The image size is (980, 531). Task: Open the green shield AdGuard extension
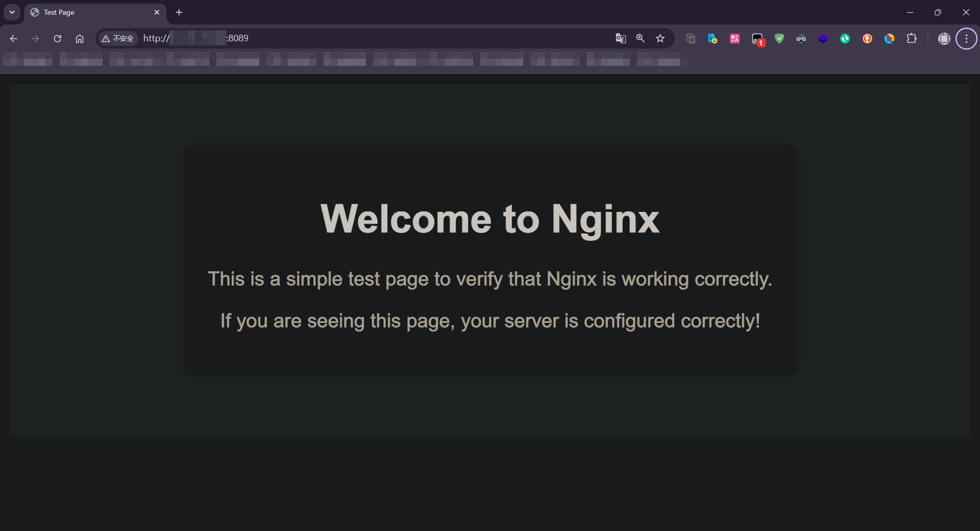tap(779, 38)
